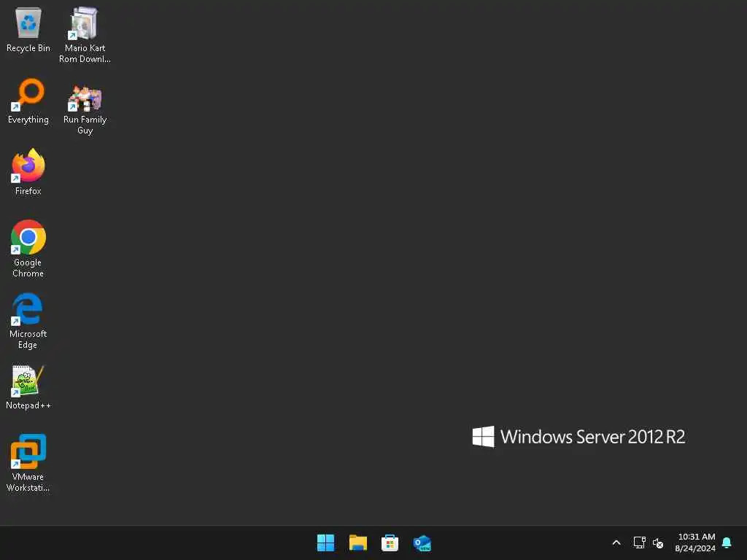
Task: Select the Microsoft Edge desktop shortcut
Action: (x=28, y=321)
